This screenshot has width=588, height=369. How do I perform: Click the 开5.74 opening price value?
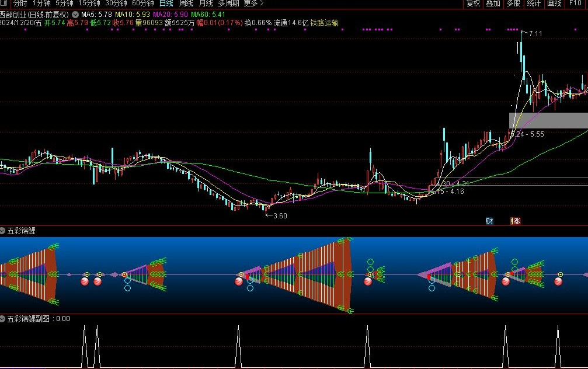[55, 23]
